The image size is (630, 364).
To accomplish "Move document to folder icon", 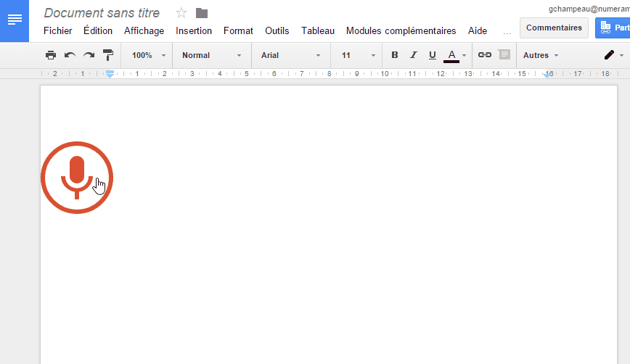I will tap(202, 13).
